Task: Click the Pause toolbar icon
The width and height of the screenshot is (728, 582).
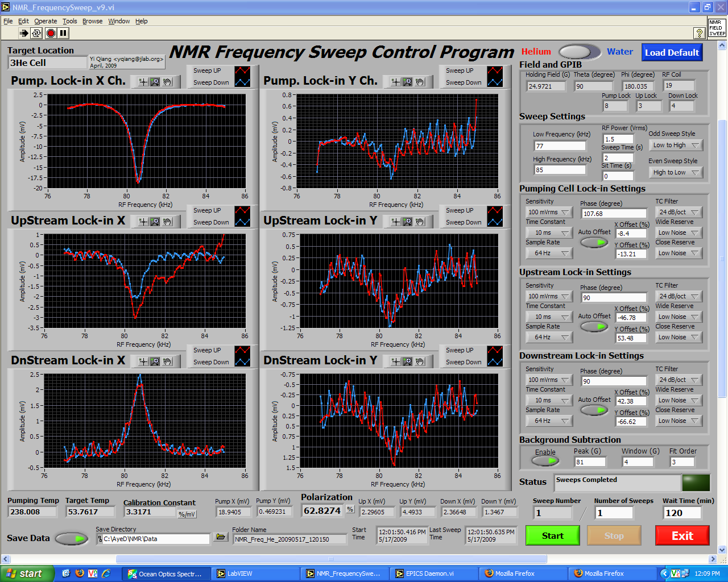Action: pos(63,34)
